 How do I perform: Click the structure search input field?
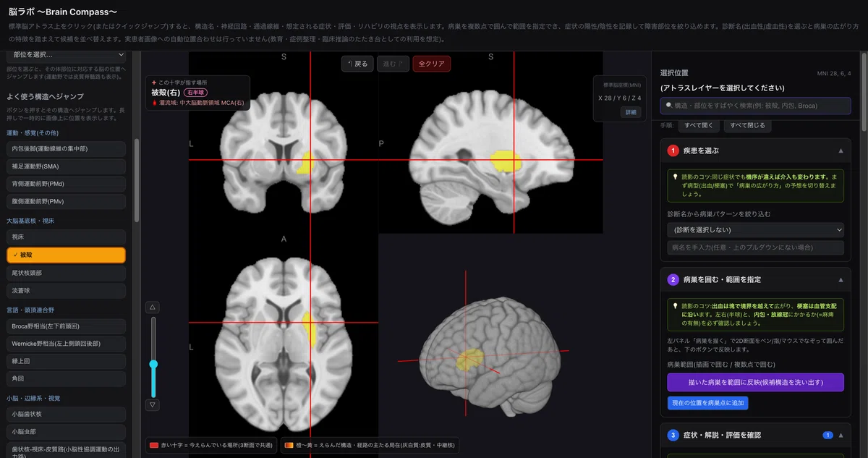755,106
